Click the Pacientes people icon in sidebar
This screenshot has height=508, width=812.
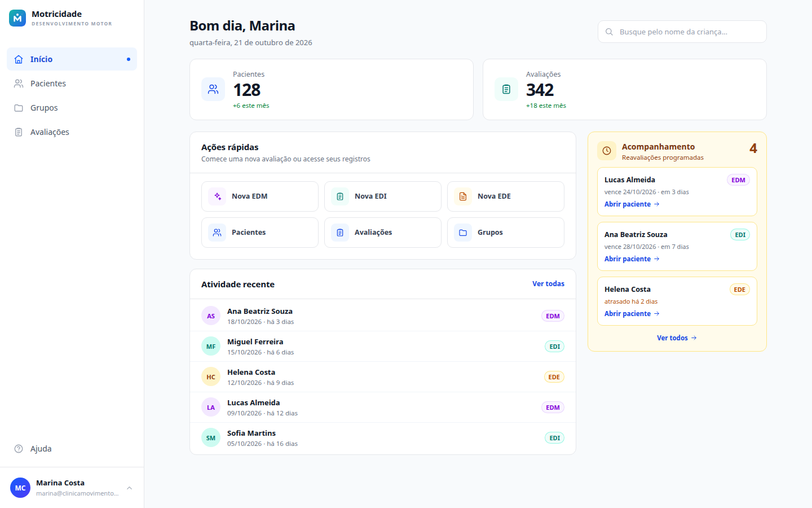coord(19,84)
